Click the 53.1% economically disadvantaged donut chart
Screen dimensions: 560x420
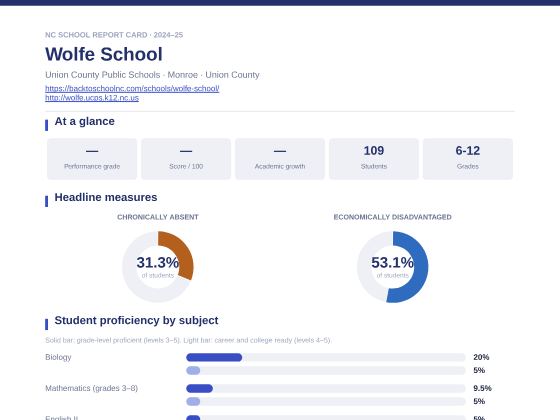(x=392, y=267)
